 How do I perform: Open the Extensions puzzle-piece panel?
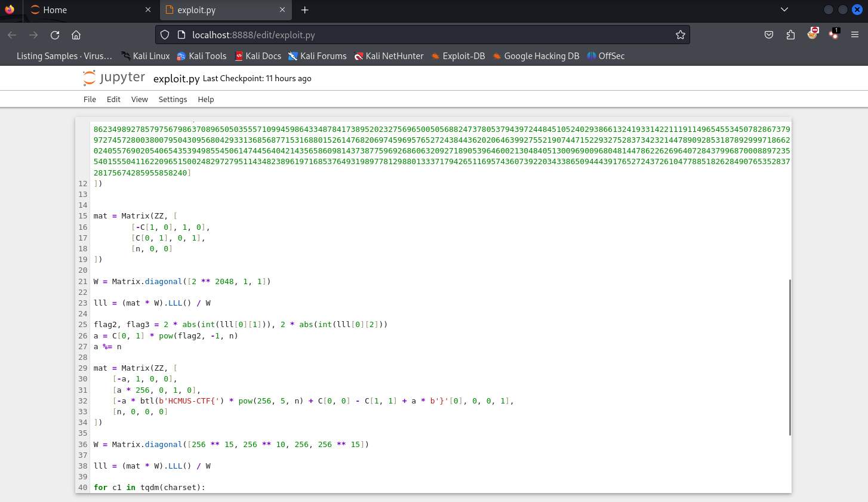click(790, 35)
